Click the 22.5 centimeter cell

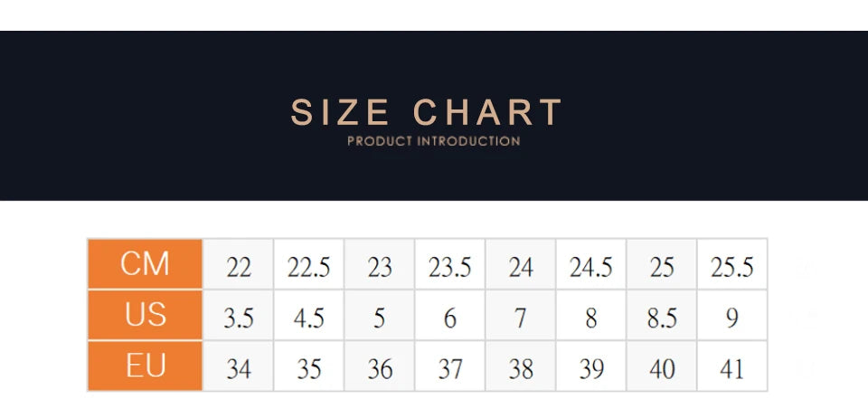pos(309,264)
